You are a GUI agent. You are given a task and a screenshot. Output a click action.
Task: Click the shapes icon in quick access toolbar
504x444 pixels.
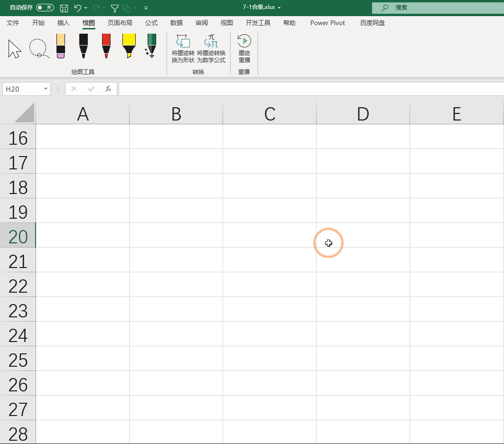127,9
